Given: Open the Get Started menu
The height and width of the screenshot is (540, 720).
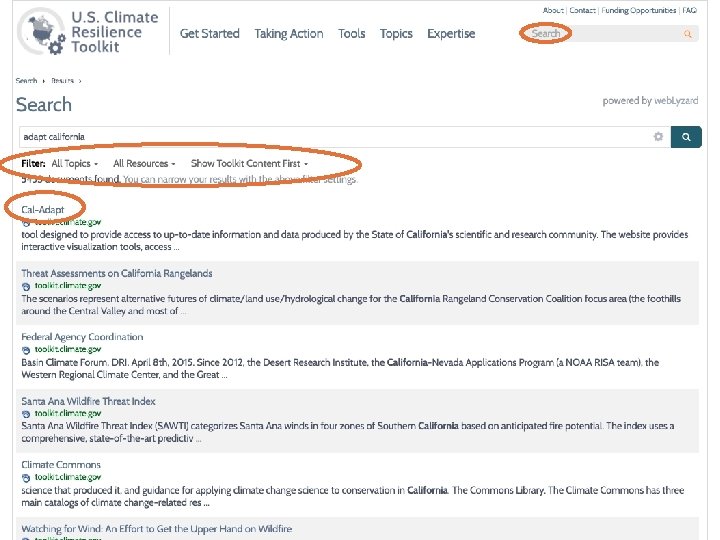Looking at the screenshot, I should [210, 34].
